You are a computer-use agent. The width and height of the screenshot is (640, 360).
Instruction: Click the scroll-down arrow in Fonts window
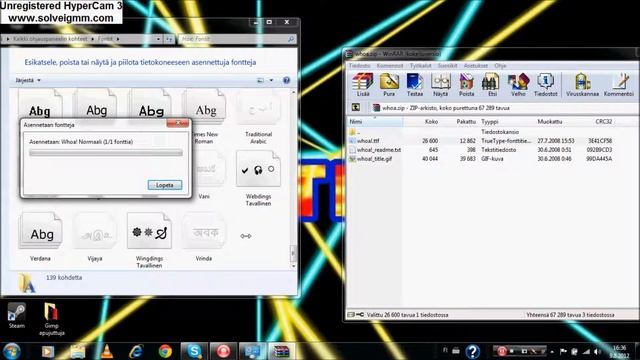tap(293, 266)
